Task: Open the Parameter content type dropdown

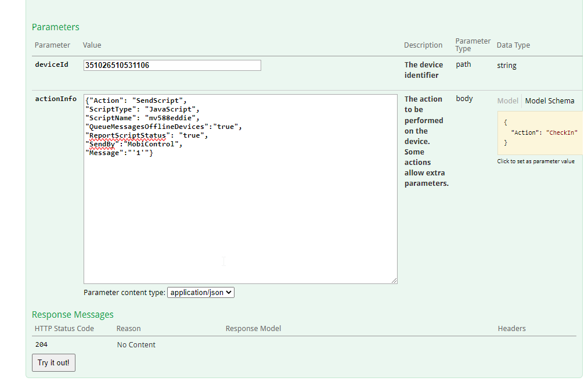Action: click(200, 293)
